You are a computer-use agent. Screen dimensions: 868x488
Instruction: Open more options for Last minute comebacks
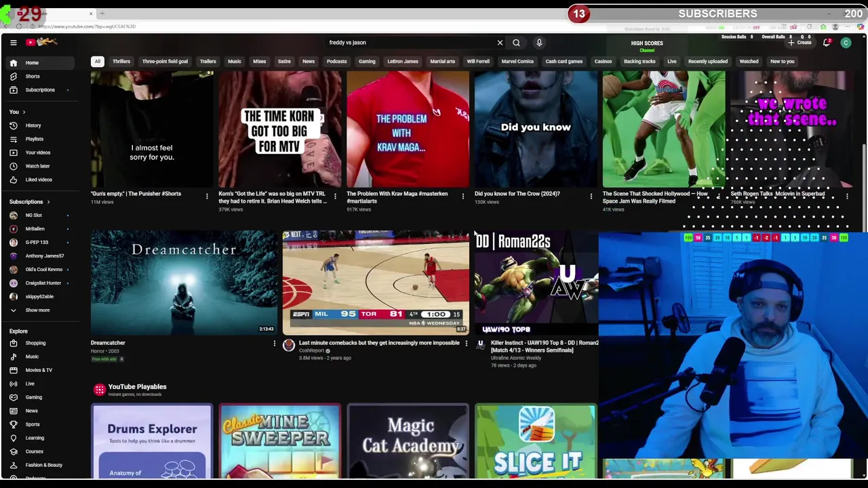[466, 344]
